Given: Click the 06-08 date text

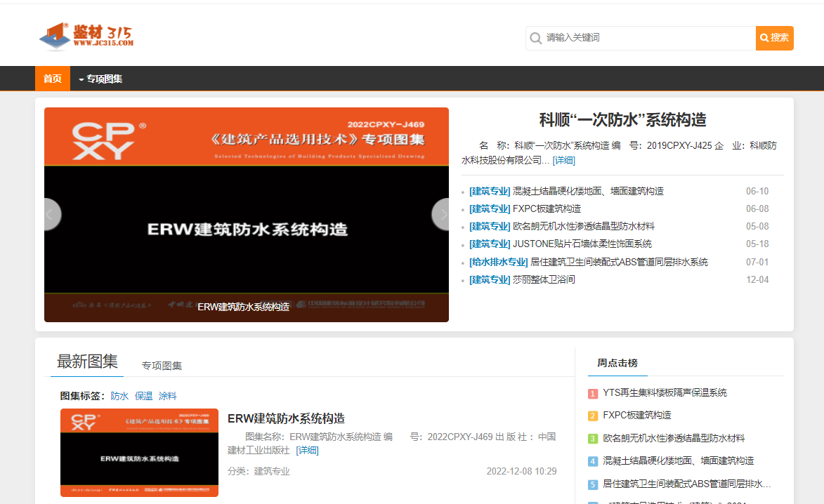Looking at the screenshot, I should coord(757,209).
